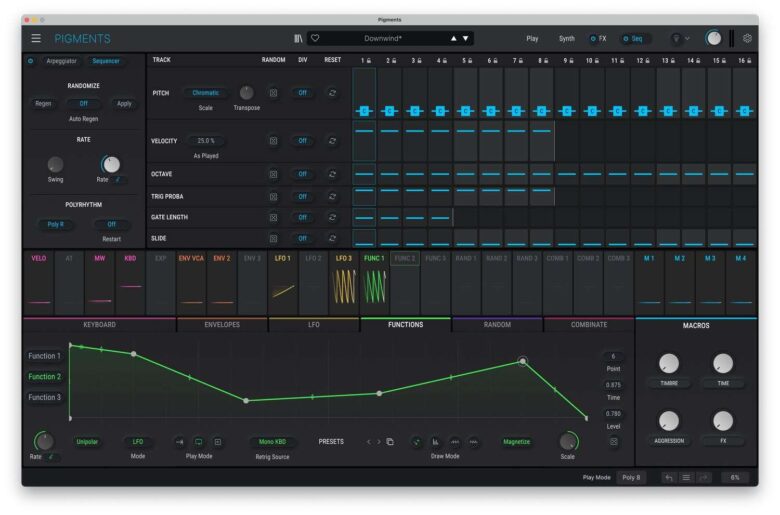Open the Poly 8 play mode dropdown
This screenshot has height=515, width=780.
[631, 477]
